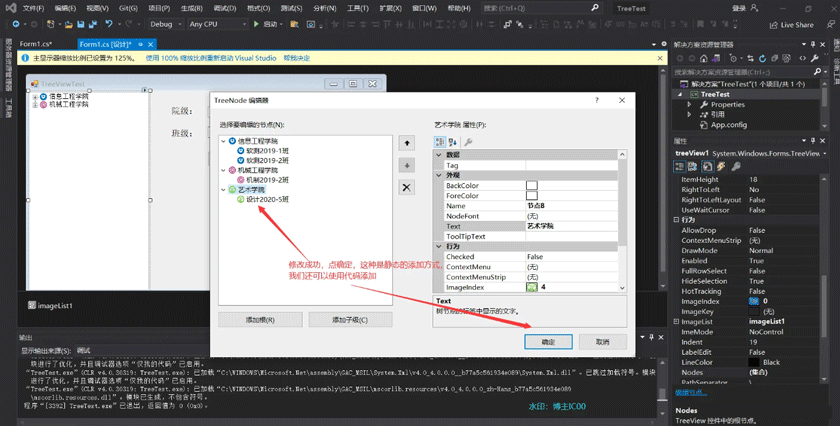Move selected node up in TreeNode editor
Image resolution: width=840 pixels, height=426 pixels.
tap(407, 143)
